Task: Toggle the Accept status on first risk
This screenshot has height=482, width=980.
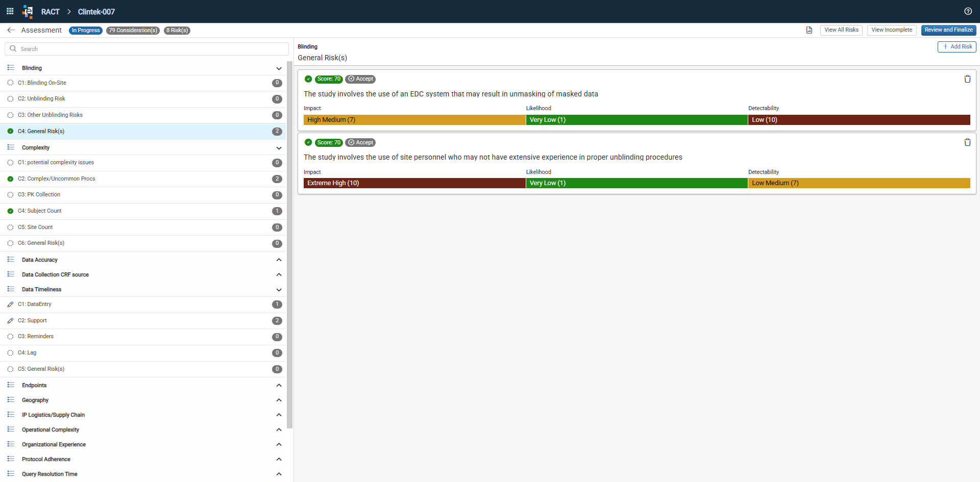Action: click(x=360, y=79)
